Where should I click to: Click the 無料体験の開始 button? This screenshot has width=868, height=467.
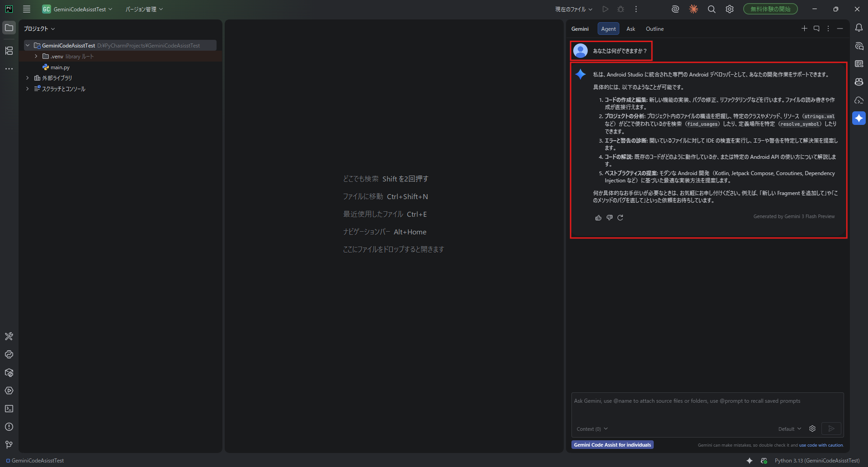[x=770, y=9]
